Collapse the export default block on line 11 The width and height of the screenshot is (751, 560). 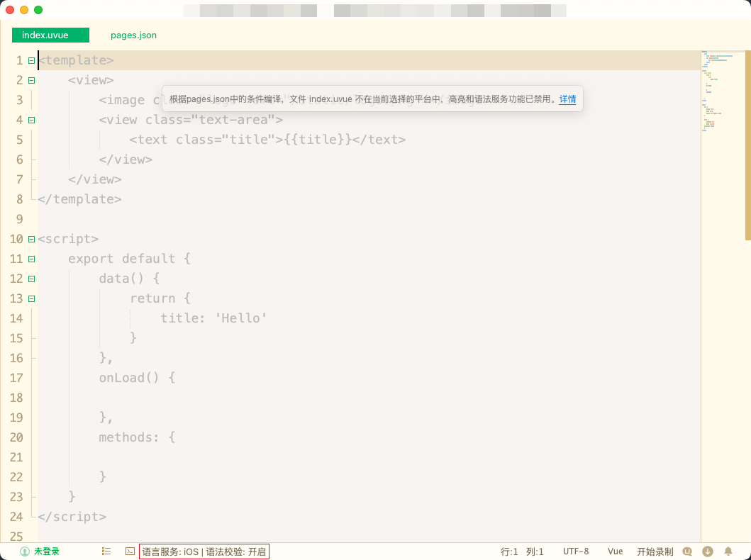(x=32, y=259)
